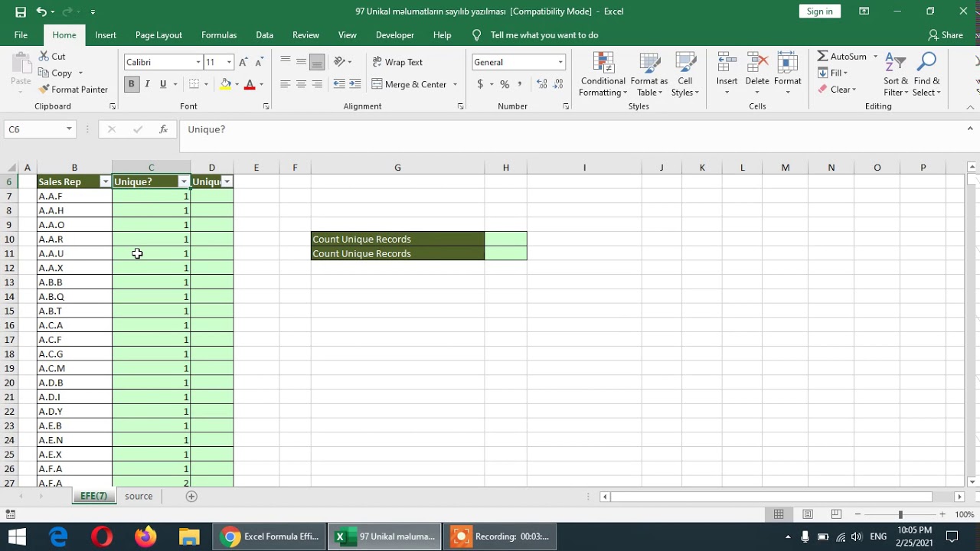
Task: Open Sort & Filter menu
Action: point(895,74)
